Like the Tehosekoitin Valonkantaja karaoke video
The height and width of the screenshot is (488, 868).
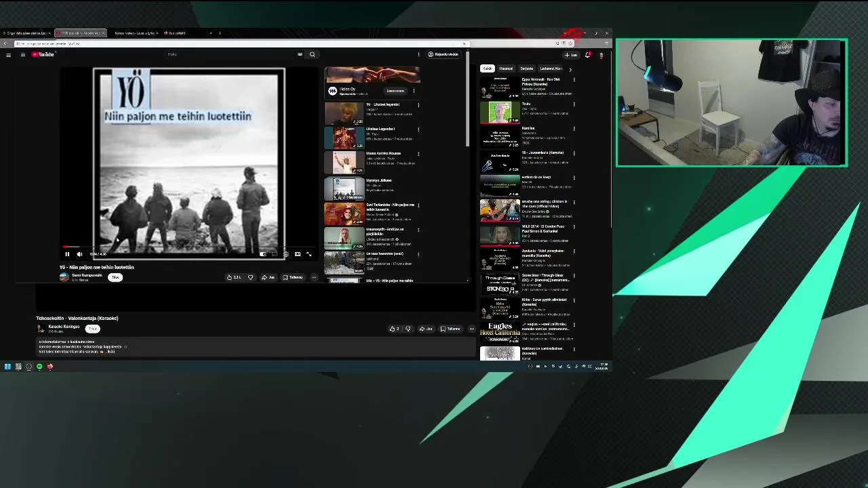pyautogui.click(x=394, y=329)
